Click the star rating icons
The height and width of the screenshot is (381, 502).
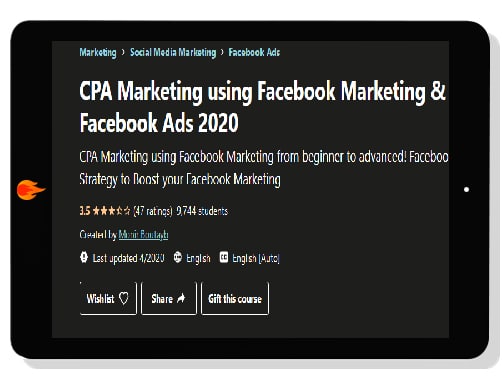pyautogui.click(x=111, y=211)
